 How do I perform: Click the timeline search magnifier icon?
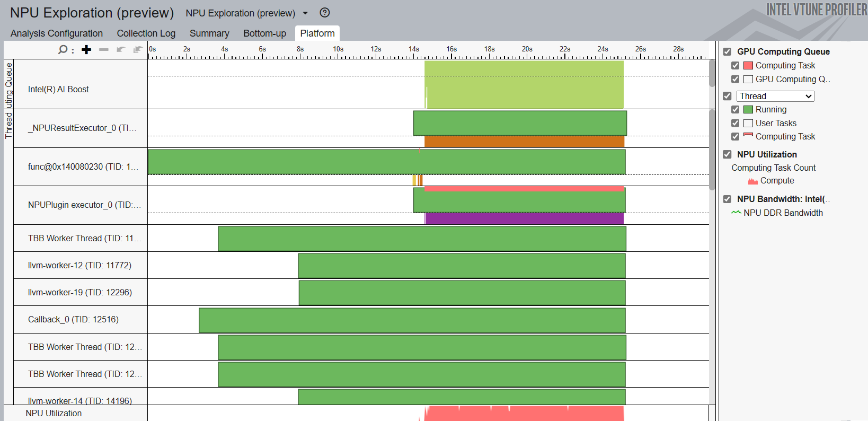tap(63, 50)
